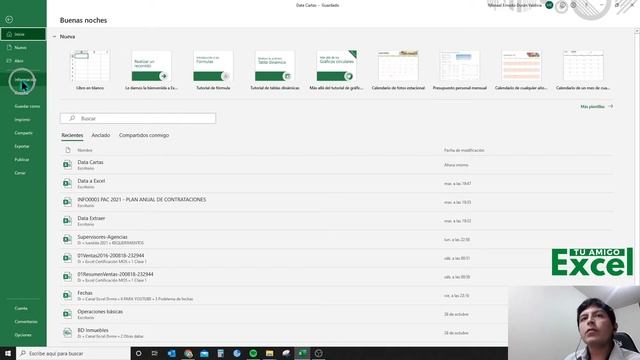Open the Windows Start menu

coord(8,353)
